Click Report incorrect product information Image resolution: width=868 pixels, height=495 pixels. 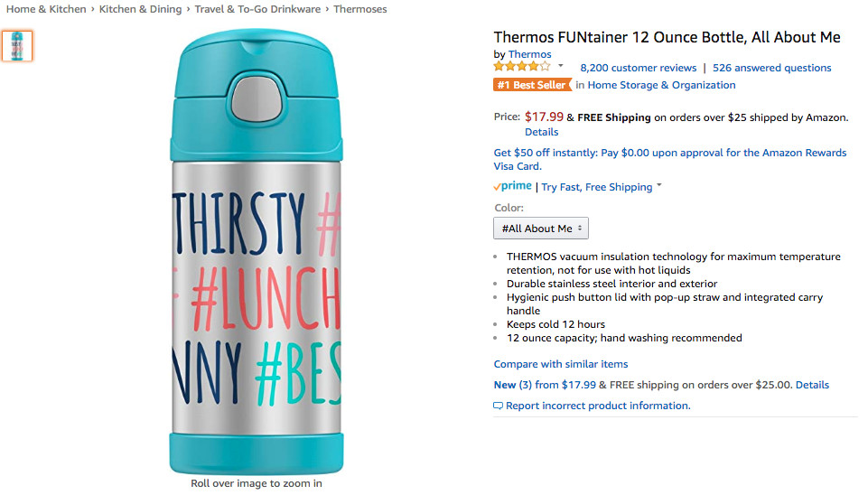click(x=597, y=406)
